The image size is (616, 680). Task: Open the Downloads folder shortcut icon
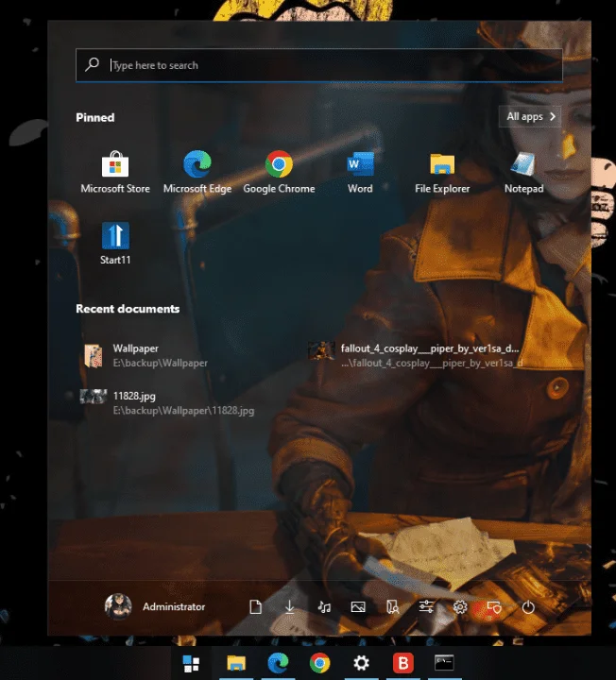(x=290, y=607)
